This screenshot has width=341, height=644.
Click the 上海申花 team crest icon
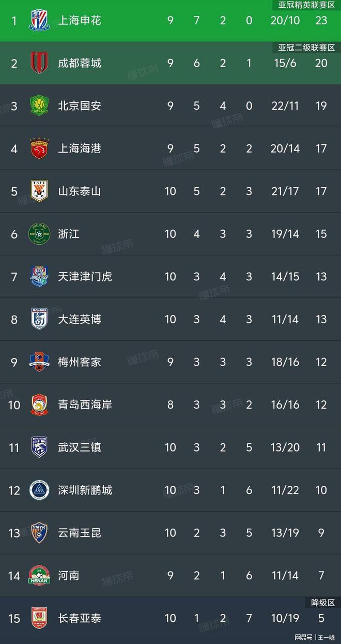click(x=39, y=21)
